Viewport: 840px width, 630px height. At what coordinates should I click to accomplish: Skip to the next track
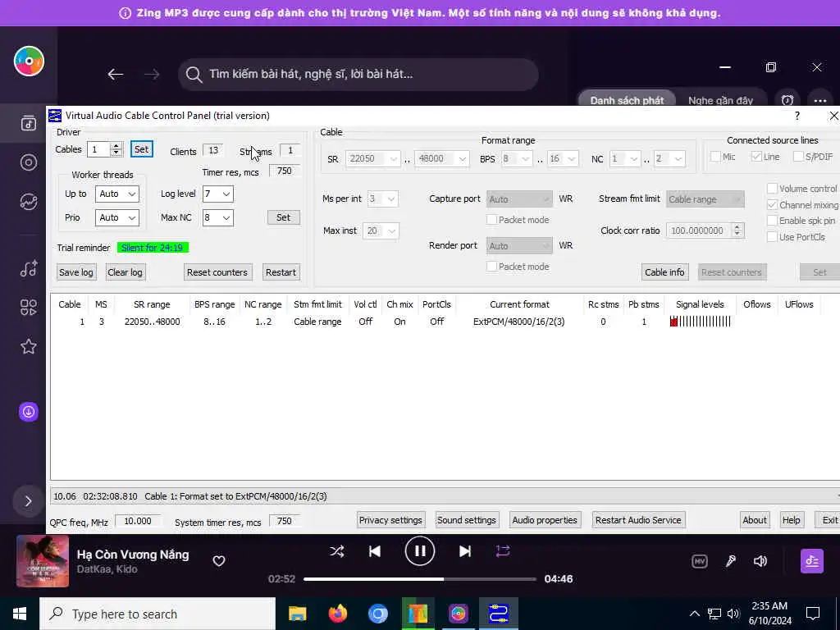pos(465,551)
